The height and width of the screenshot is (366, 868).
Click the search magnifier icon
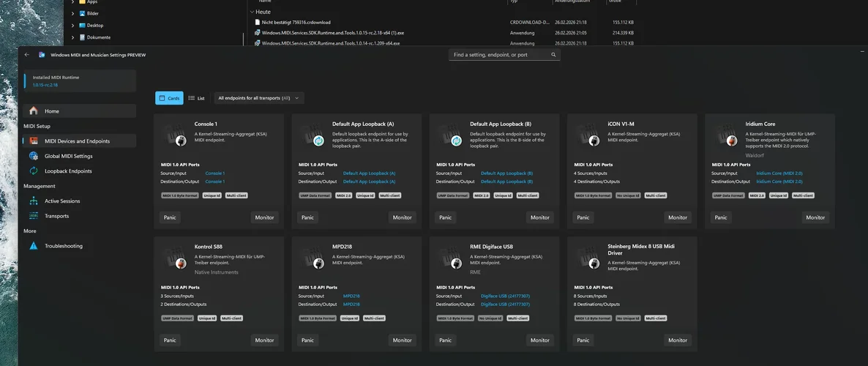(x=553, y=55)
